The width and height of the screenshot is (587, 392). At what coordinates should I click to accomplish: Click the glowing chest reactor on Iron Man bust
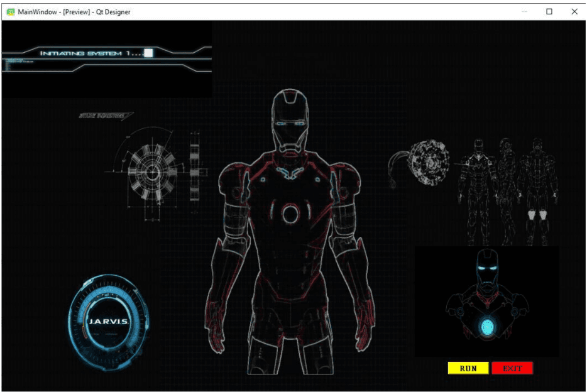[486, 326]
